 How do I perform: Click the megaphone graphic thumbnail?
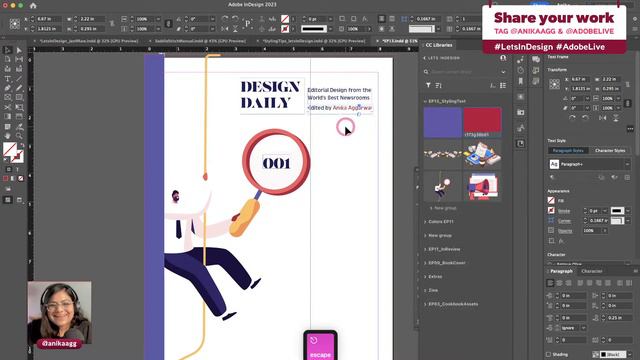pyautogui.click(x=482, y=186)
